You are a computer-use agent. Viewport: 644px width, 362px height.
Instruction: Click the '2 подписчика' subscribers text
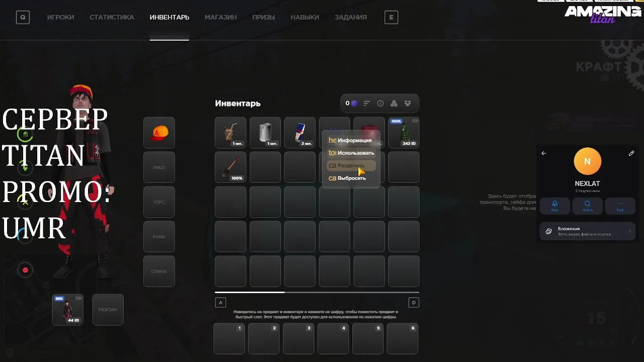pyautogui.click(x=587, y=191)
